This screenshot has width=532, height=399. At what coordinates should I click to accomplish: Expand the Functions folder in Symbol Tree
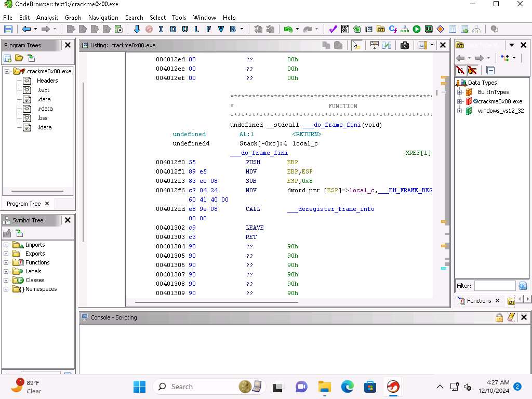6,262
